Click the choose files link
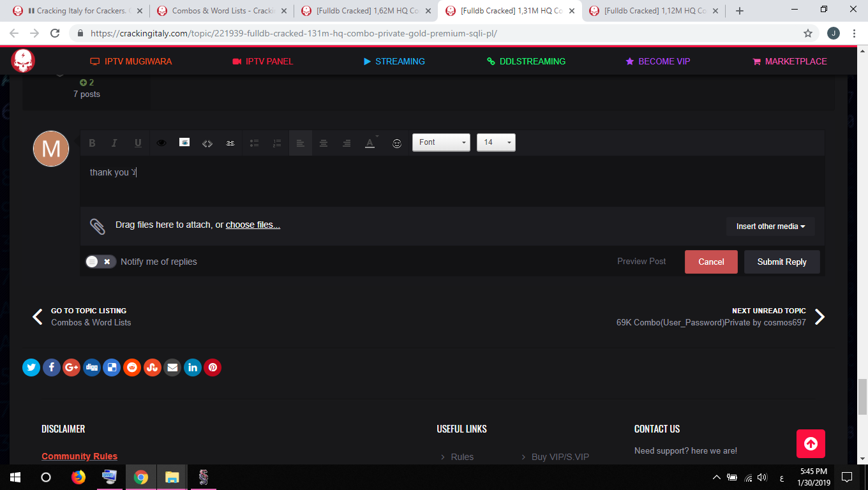The image size is (868, 490). point(253,225)
